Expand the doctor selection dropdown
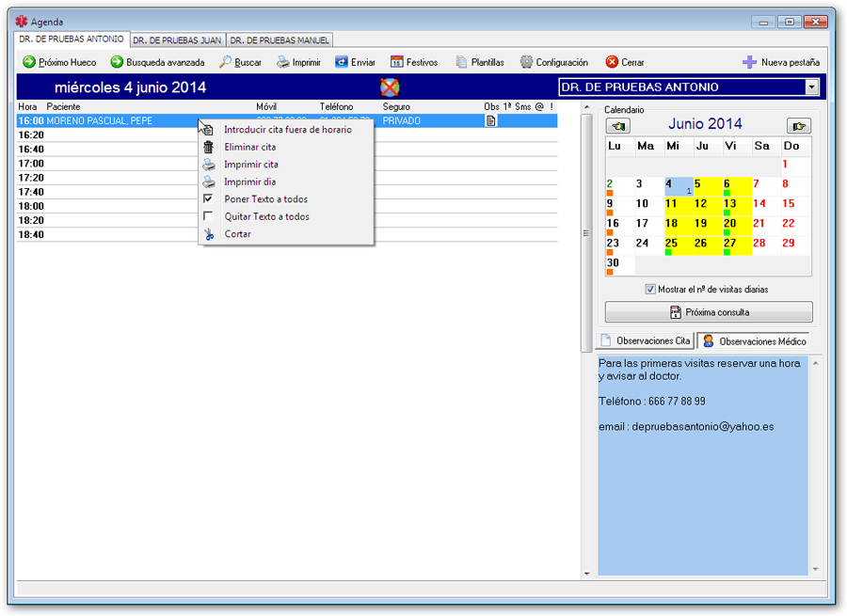 (812, 87)
